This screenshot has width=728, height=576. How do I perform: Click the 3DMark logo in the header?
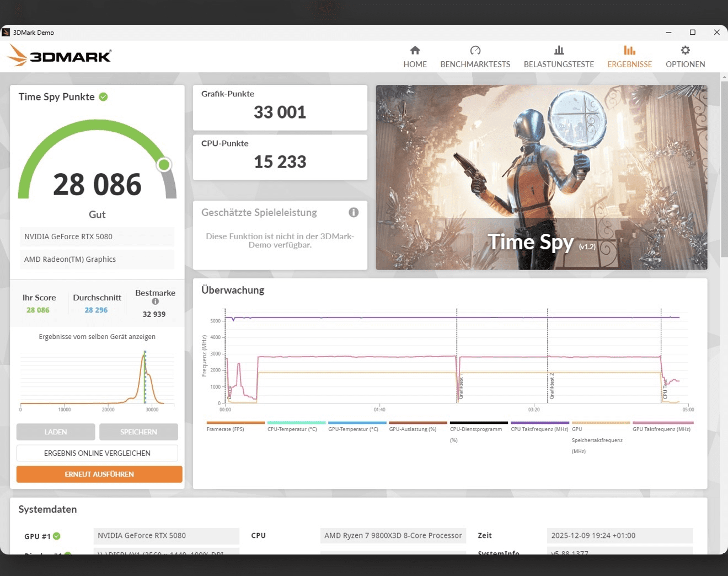click(x=60, y=56)
